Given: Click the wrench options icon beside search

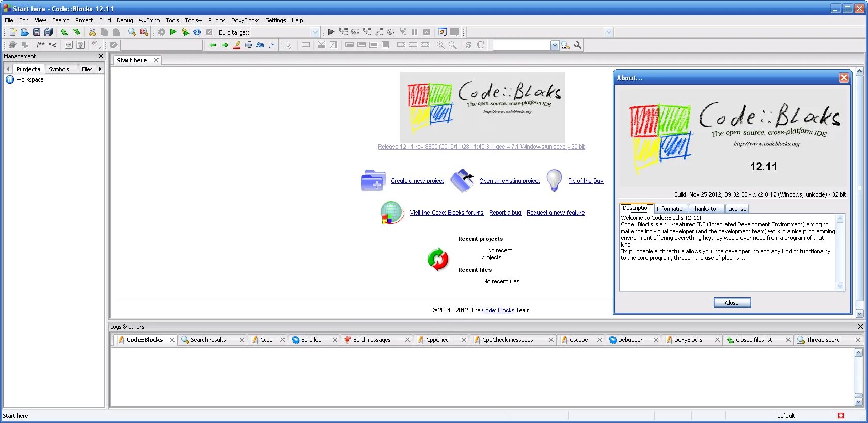Looking at the screenshot, I should (x=578, y=45).
